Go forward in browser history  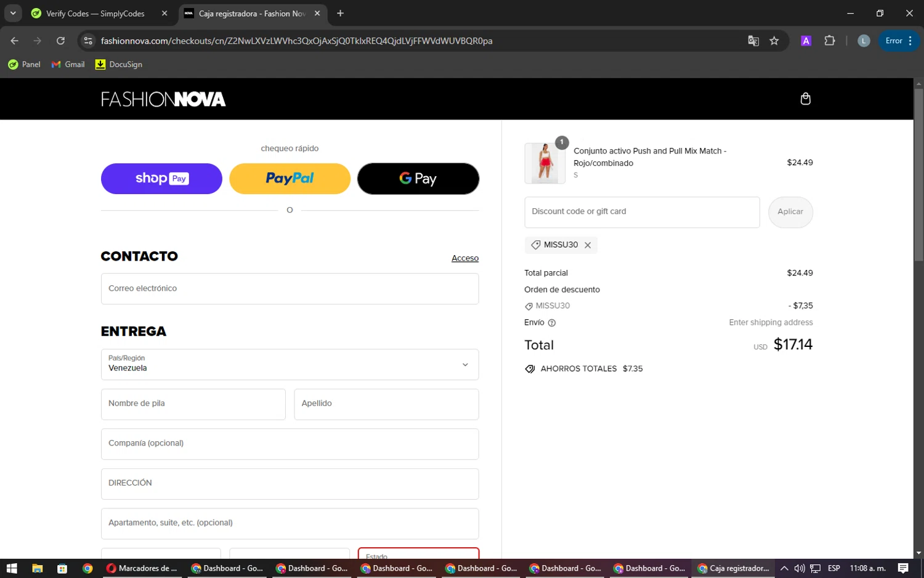[38, 41]
